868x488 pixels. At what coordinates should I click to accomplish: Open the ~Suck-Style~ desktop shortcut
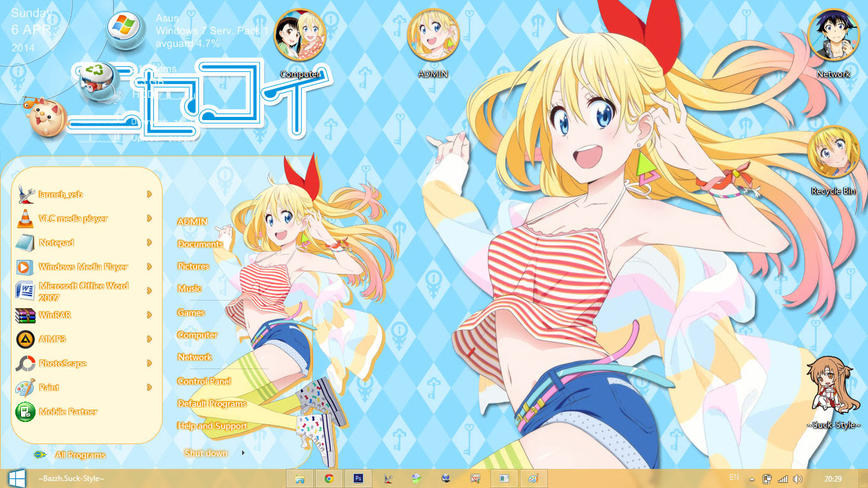(x=833, y=393)
